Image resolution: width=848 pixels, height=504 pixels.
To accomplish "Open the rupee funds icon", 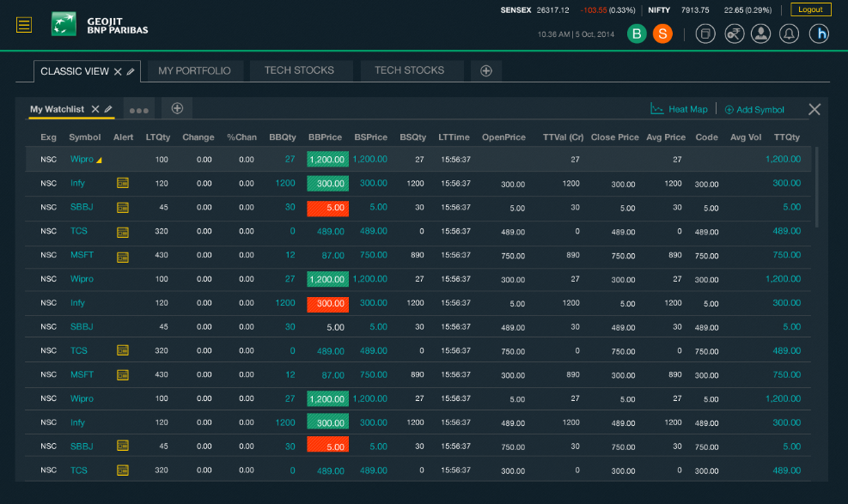I will pos(733,33).
